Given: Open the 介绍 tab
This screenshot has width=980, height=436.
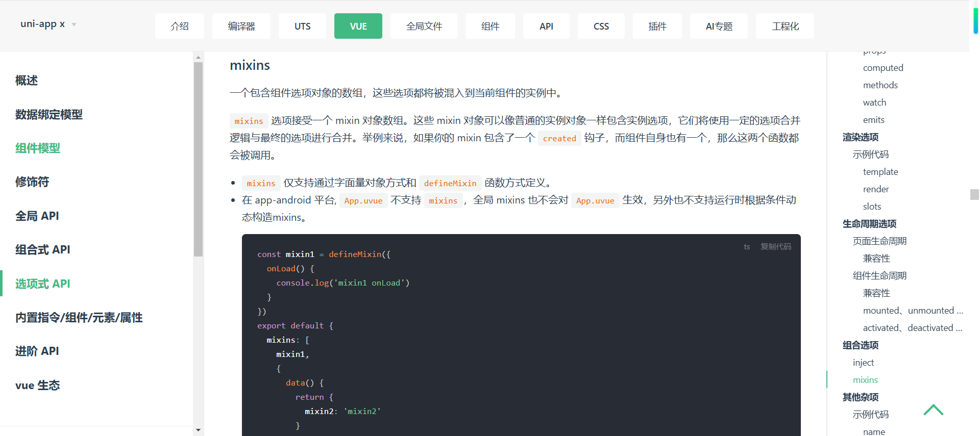Looking at the screenshot, I should point(180,26).
